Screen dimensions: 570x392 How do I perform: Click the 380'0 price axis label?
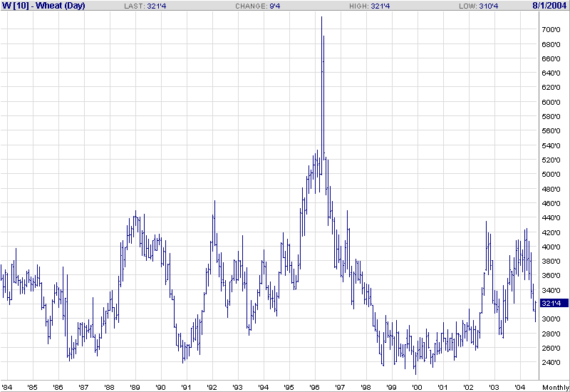pos(551,261)
